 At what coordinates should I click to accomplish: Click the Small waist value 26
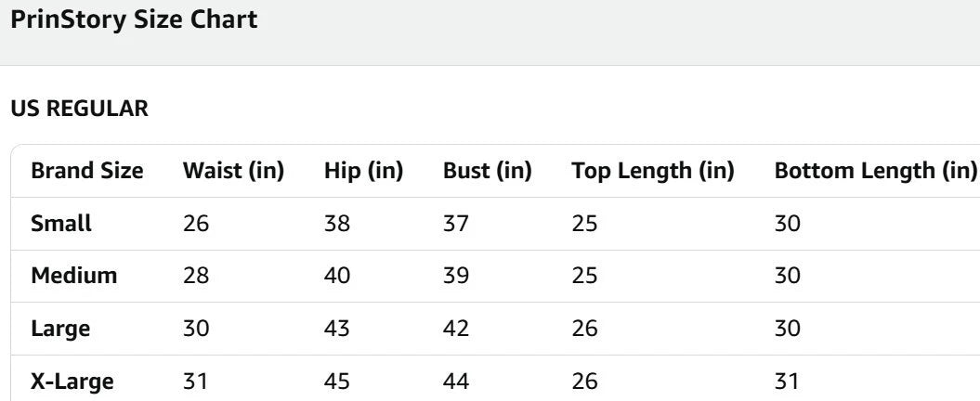[x=196, y=224]
